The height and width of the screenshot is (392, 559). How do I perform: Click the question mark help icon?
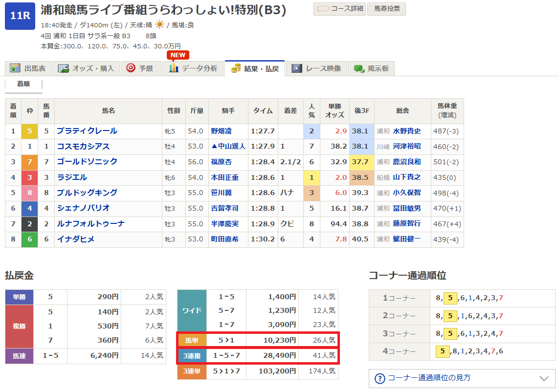tap(380, 378)
